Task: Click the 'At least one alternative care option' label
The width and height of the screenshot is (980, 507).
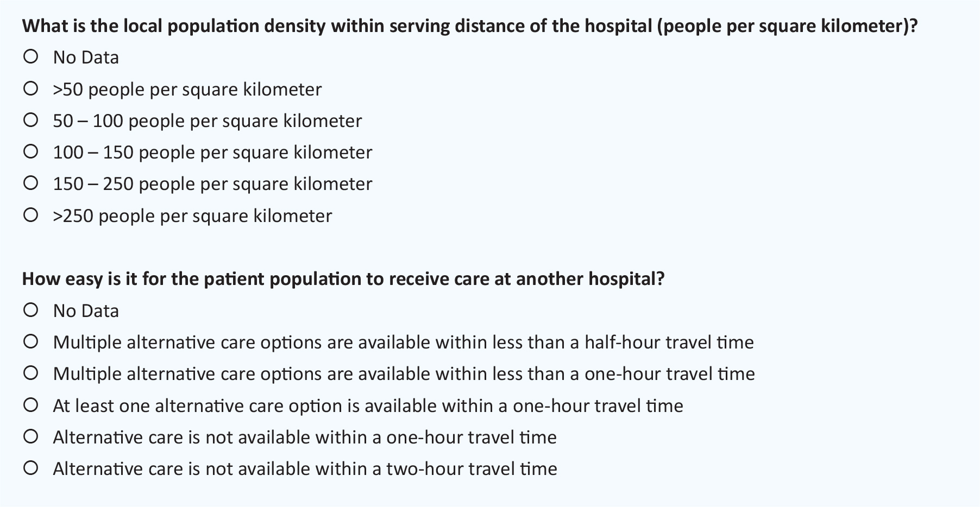Action: tap(368, 406)
